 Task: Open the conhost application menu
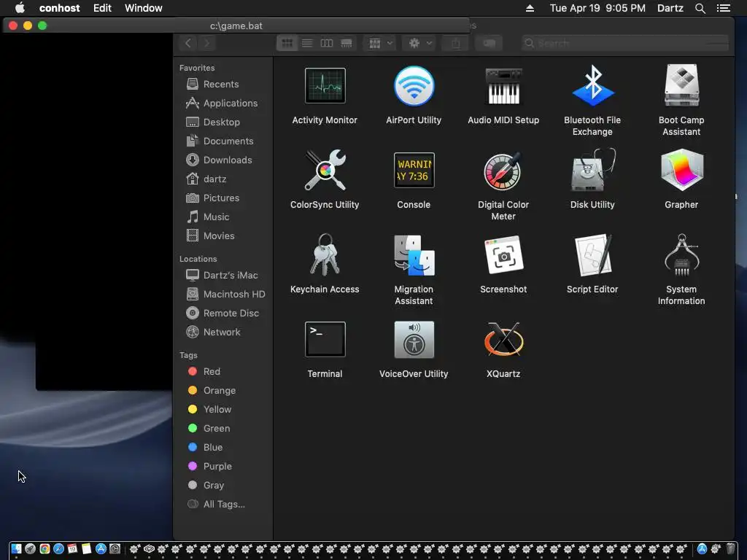(60, 8)
